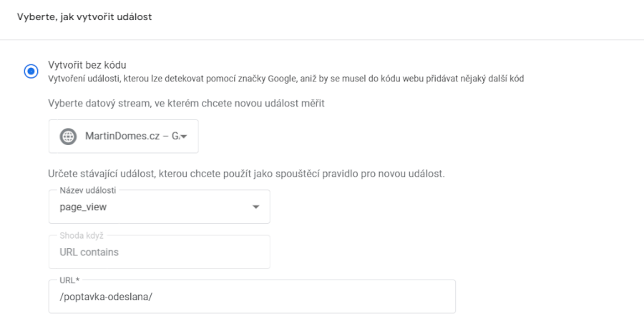This screenshot has height=321, width=644.
Task: Open the 'Název události' combo box
Action: 160,207
